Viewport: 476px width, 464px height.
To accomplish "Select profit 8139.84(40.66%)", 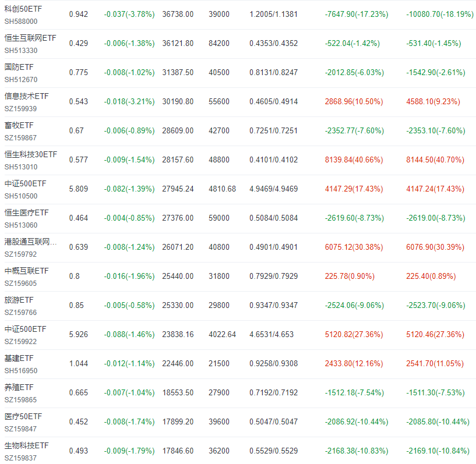I will 354,160.
